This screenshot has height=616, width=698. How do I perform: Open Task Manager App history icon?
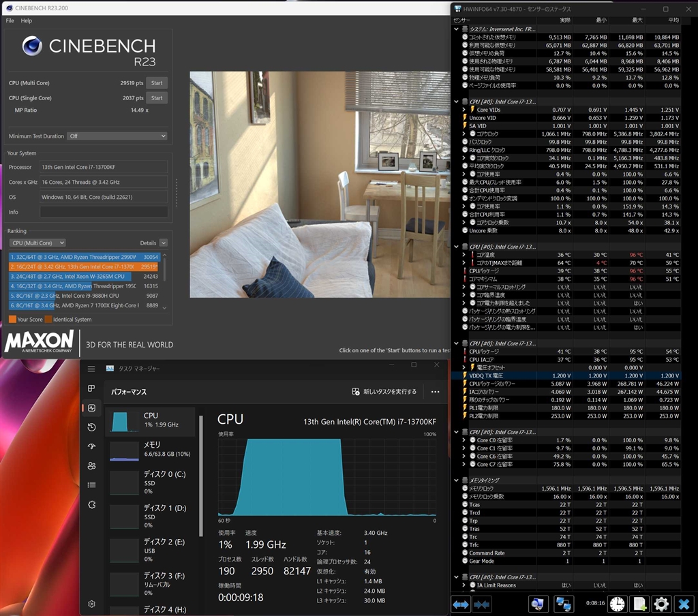coord(92,427)
